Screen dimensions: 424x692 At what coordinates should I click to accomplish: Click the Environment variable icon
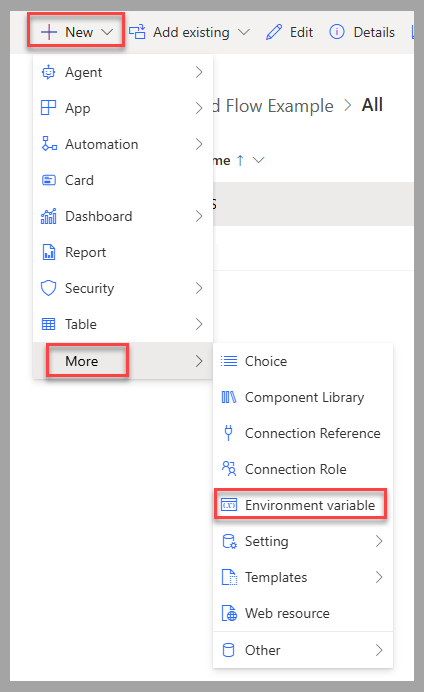(229, 504)
